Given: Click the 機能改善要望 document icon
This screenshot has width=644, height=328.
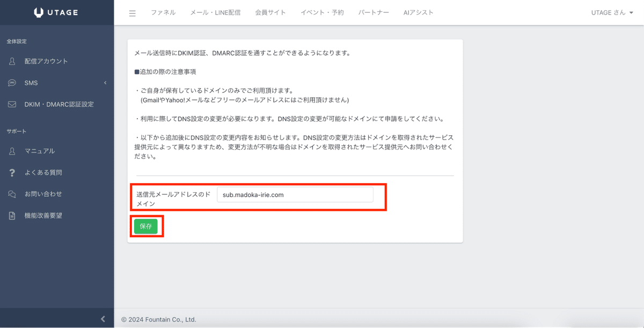Looking at the screenshot, I should pyautogui.click(x=11, y=215).
